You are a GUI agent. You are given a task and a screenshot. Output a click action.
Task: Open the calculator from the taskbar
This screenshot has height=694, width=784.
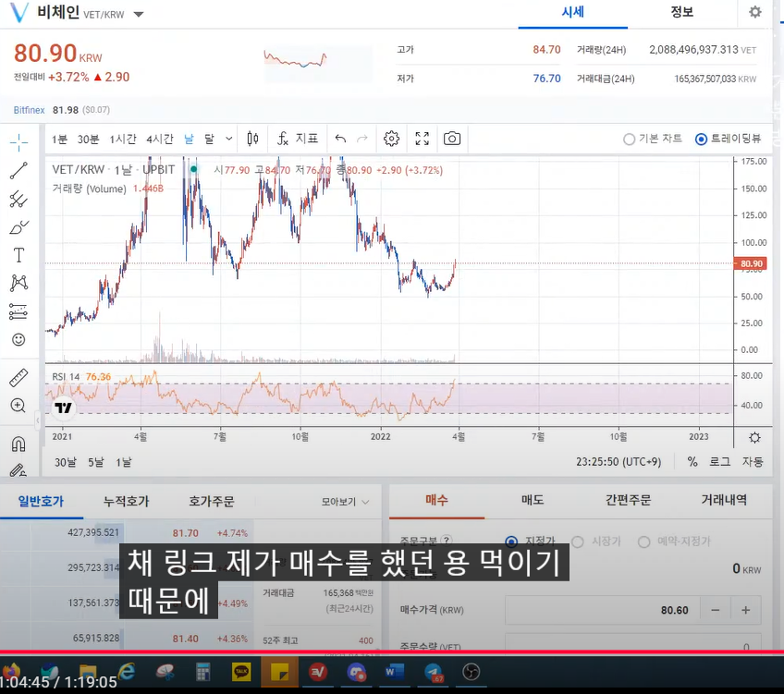(x=203, y=672)
